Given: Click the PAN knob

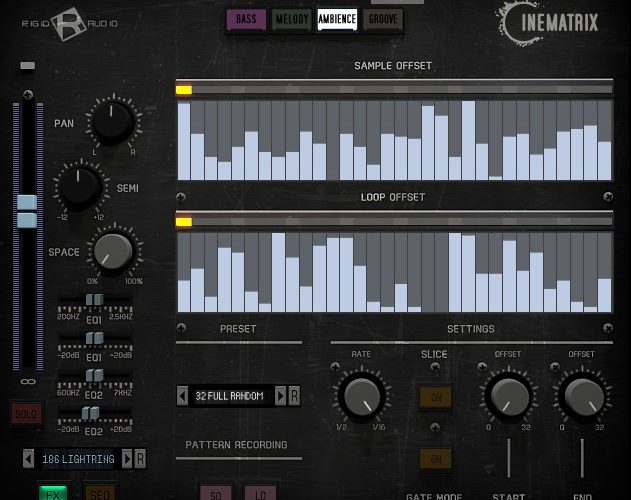Looking at the screenshot, I should 112,122.
